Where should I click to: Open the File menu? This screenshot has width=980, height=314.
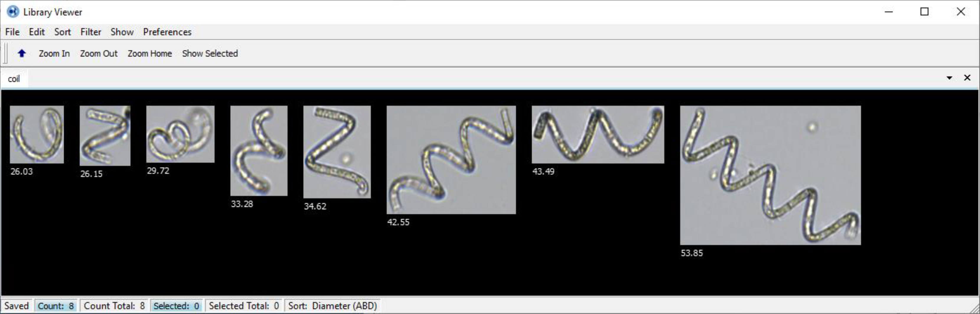(x=12, y=32)
